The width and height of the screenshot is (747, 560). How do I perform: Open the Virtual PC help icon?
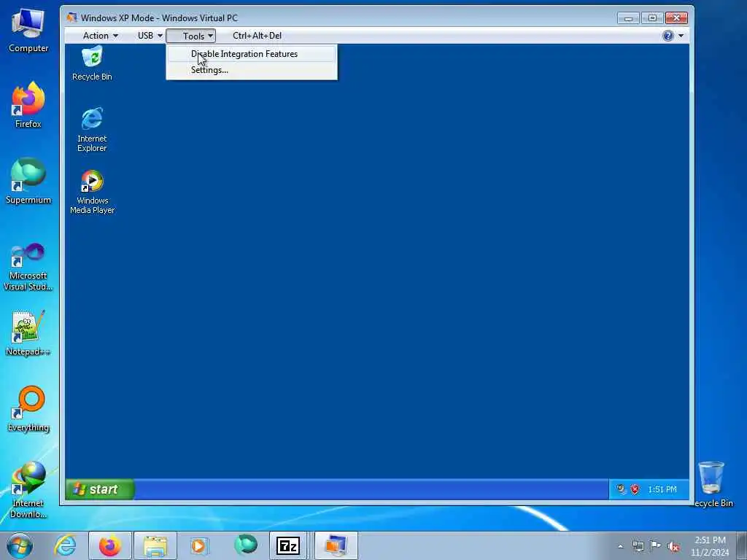click(x=668, y=36)
